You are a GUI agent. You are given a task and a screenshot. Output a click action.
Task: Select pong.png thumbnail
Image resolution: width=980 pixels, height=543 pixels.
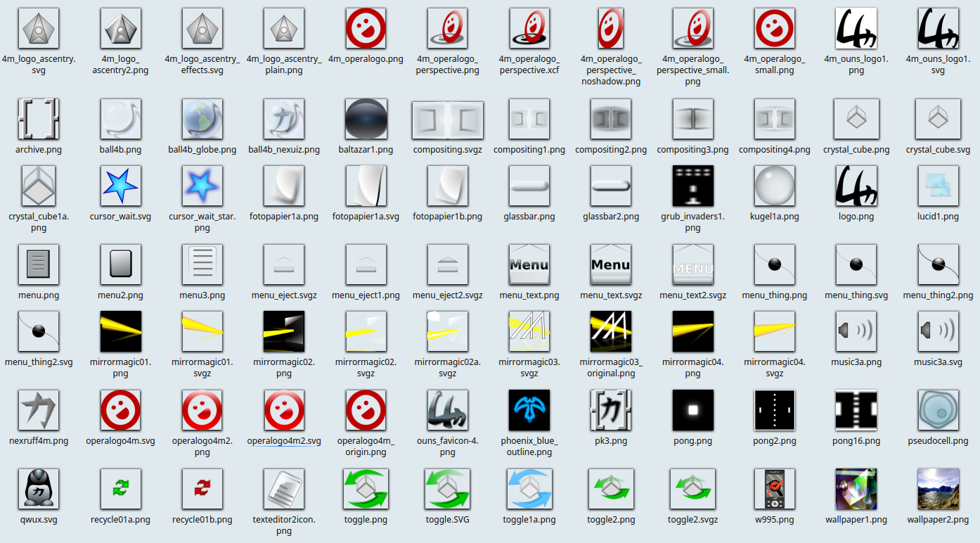[693, 410]
